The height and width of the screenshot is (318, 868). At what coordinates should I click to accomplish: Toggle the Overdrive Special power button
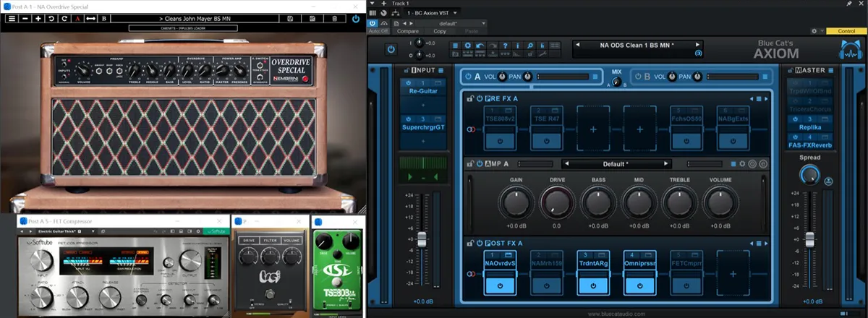356,19
